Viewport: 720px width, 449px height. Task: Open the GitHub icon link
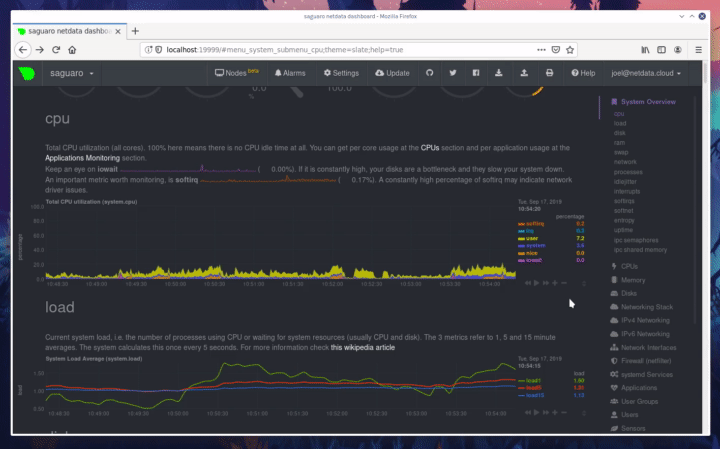click(x=429, y=73)
